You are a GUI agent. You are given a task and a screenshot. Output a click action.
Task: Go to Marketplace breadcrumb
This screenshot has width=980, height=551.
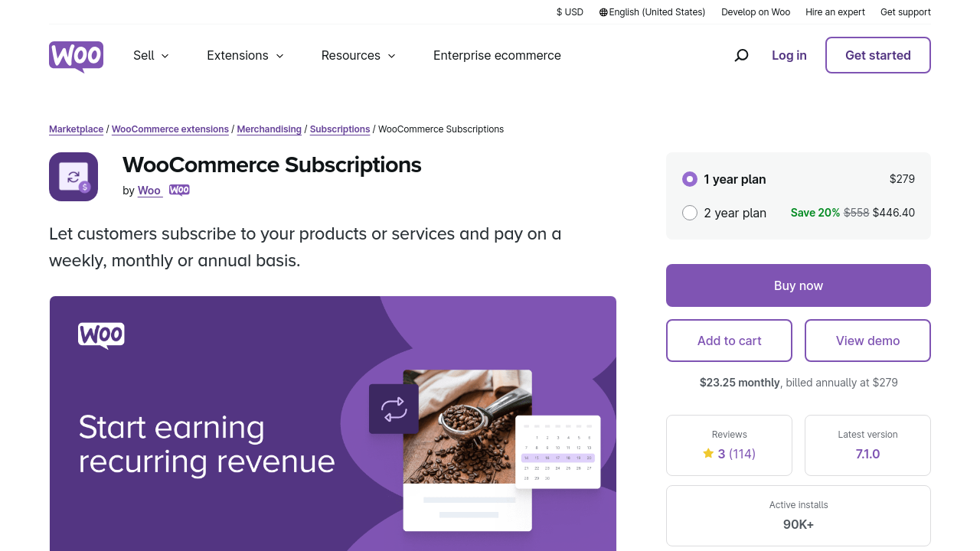tap(76, 129)
